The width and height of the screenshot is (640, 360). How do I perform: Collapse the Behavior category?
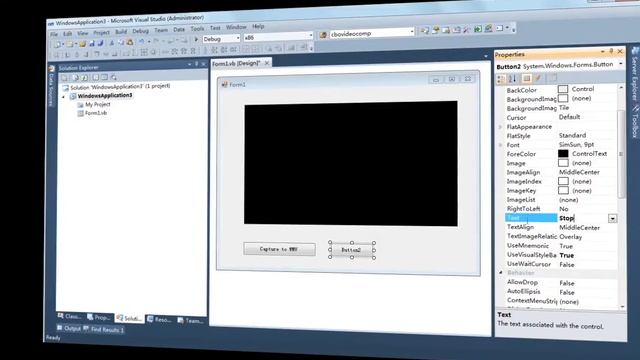(x=501, y=273)
